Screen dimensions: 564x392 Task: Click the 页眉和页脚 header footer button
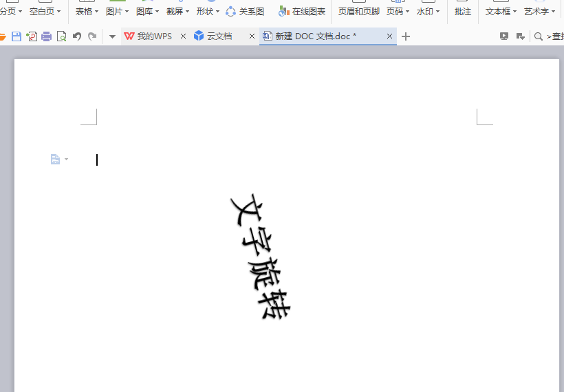[358, 12]
